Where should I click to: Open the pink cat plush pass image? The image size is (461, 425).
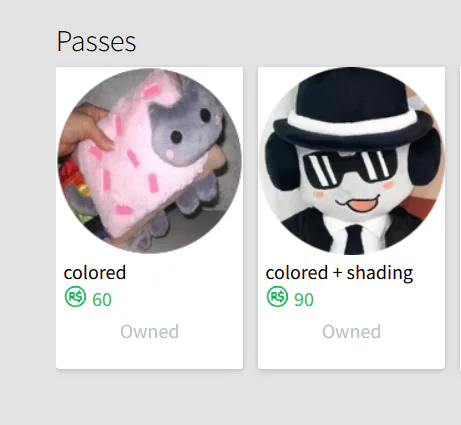click(x=150, y=161)
